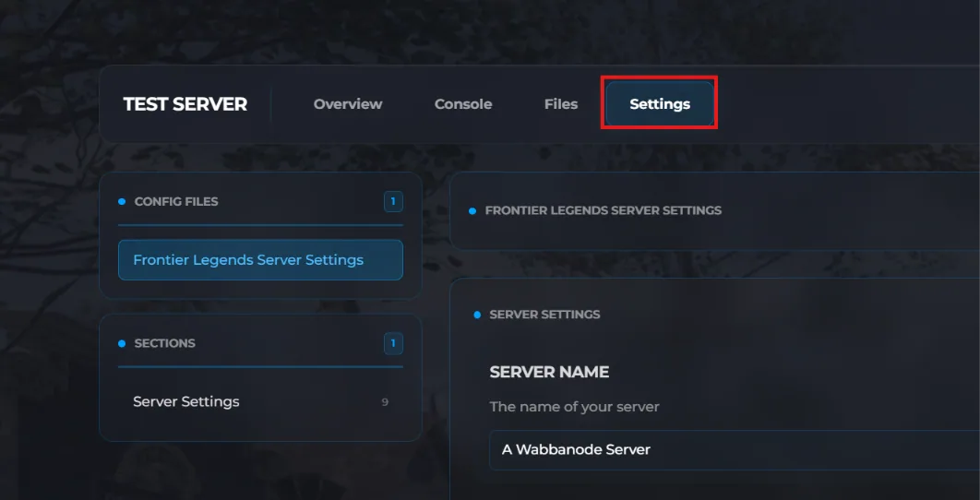The height and width of the screenshot is (500, 980).
Task: Go to the Files tab
Action: click(561, 104)
